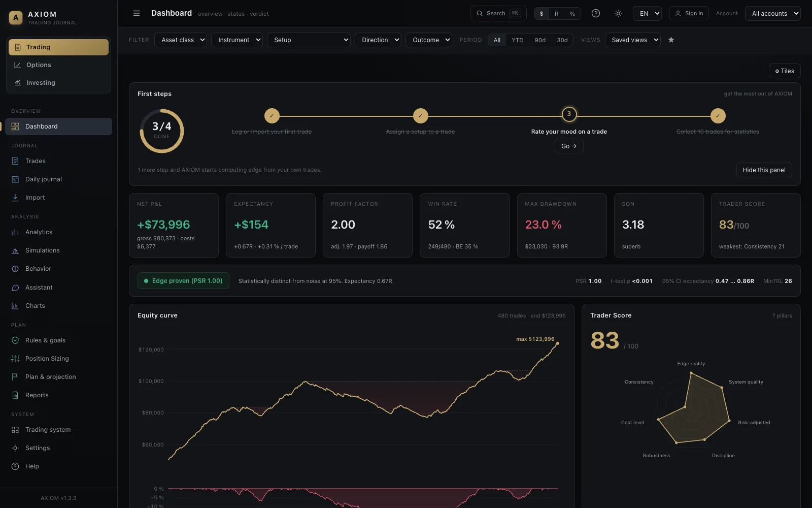Click step 3 marker on progress line

pyautogui.click(x=569, y=114)
